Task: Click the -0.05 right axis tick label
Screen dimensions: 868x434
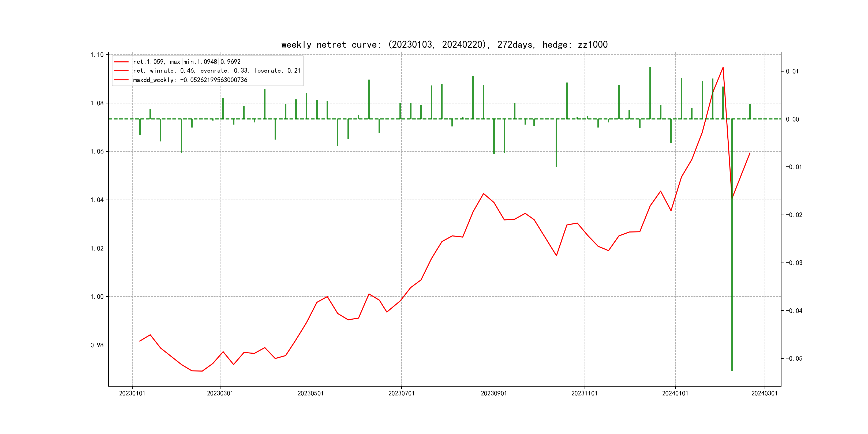Action: tap(794, 358)
